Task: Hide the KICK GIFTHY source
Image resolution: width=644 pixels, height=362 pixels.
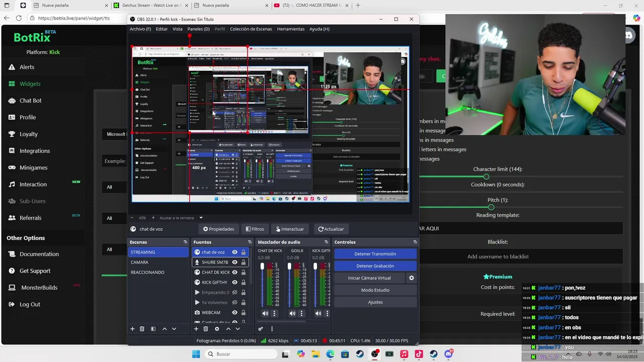Action: (234, 282)
